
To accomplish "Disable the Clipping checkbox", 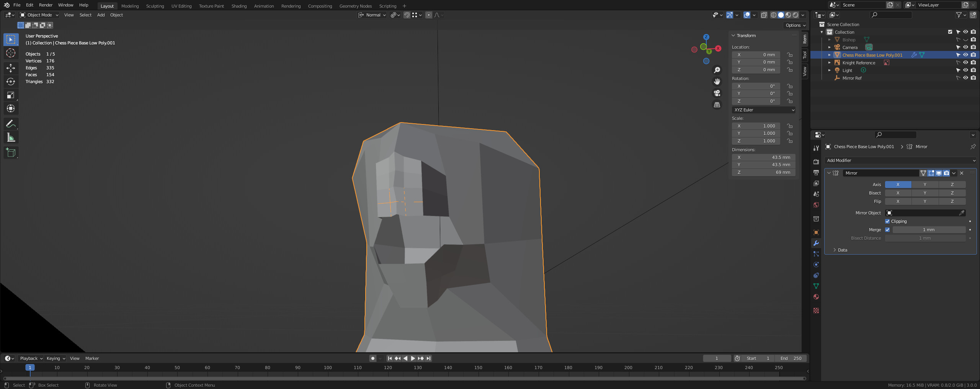I will click(x=887, y=221).
